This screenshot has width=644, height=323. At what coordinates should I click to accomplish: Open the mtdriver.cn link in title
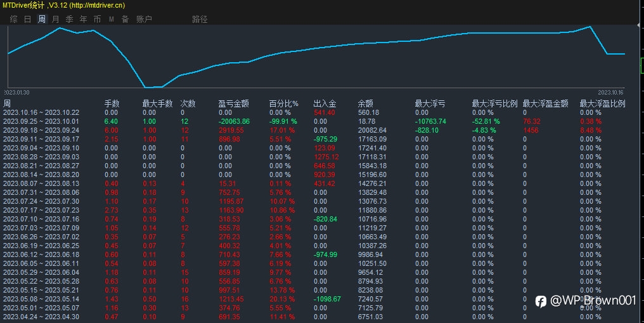click(97, 5)
